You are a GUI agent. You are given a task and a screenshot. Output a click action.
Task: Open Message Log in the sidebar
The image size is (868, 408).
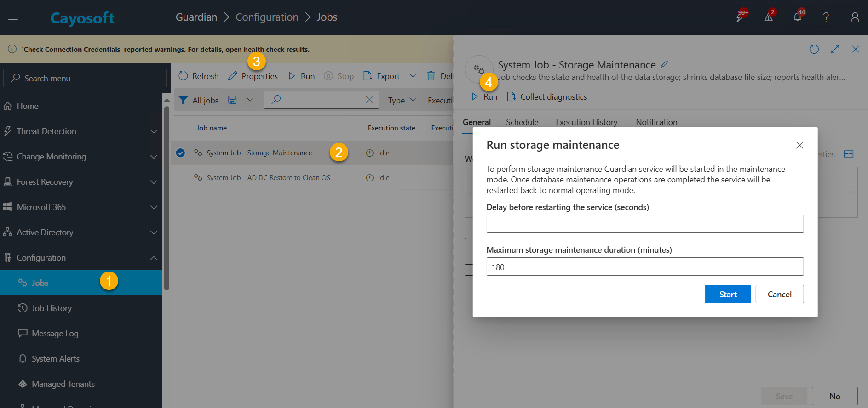click(81, 334)
